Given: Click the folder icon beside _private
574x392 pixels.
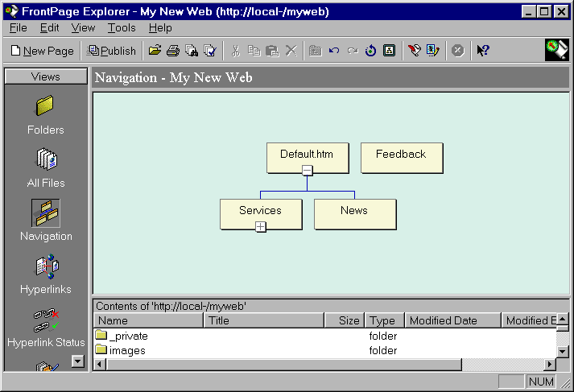Looking at the screenshot, I should [x=101, y=335].
